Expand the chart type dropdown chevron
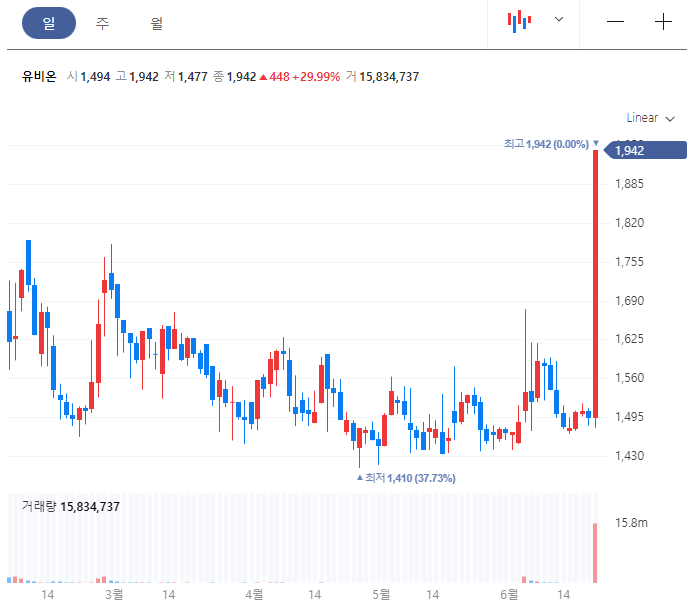The image size is (695, 616). 559,19
